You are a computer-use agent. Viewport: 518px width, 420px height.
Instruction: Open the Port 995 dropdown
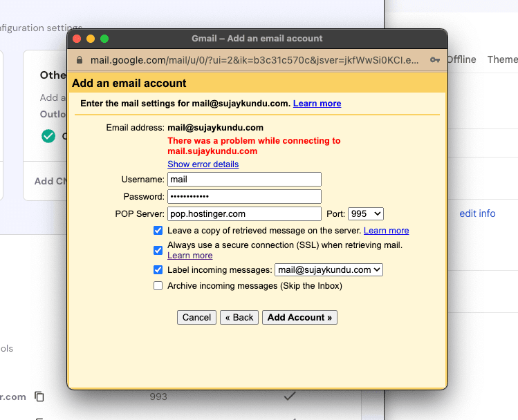tap(366, 213)
